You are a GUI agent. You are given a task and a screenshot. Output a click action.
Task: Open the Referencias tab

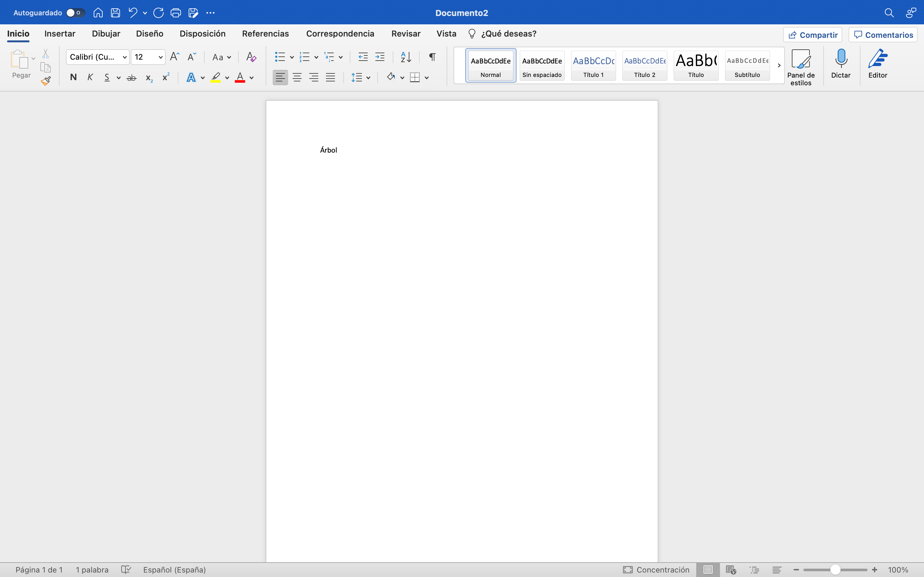265,34
